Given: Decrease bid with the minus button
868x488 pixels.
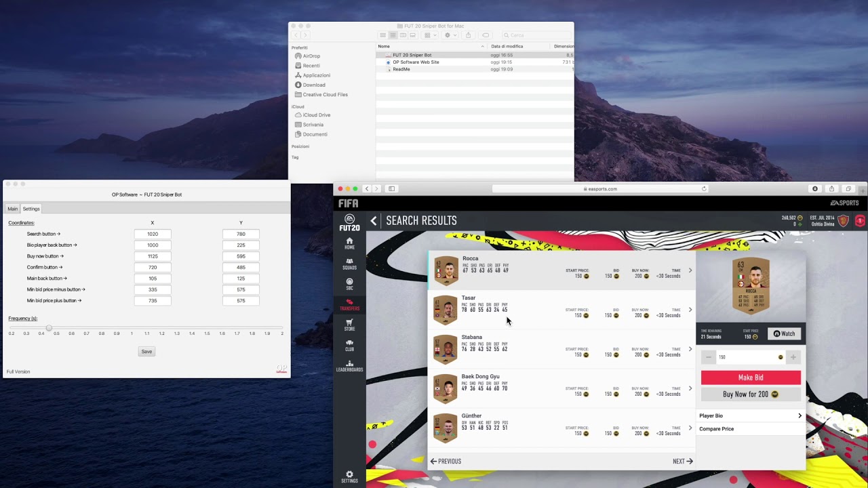Looking at the screenshot, I should pyautogui.click(x=709, y=357).
